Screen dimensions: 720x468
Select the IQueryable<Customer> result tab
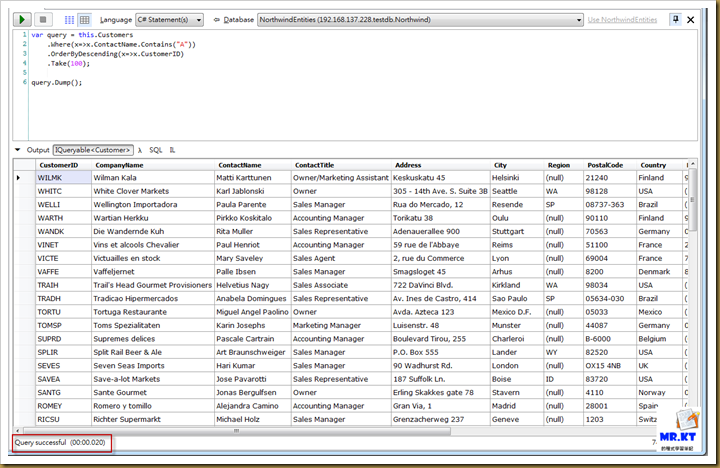(93, 149)
